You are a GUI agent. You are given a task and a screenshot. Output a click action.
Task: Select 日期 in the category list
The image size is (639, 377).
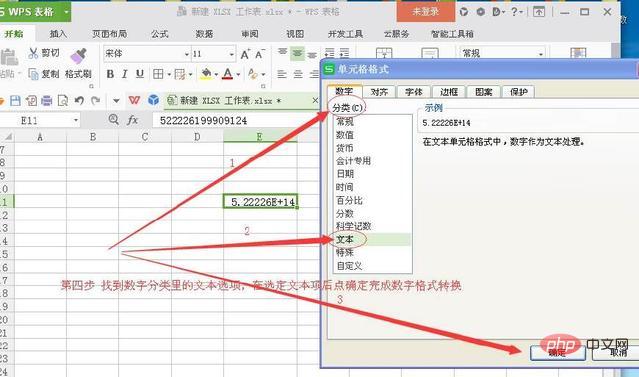click(x=345, y=174)
